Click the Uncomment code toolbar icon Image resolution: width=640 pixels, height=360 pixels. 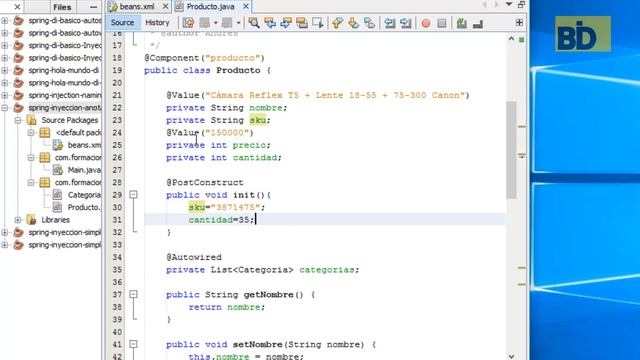coord(478,24)
